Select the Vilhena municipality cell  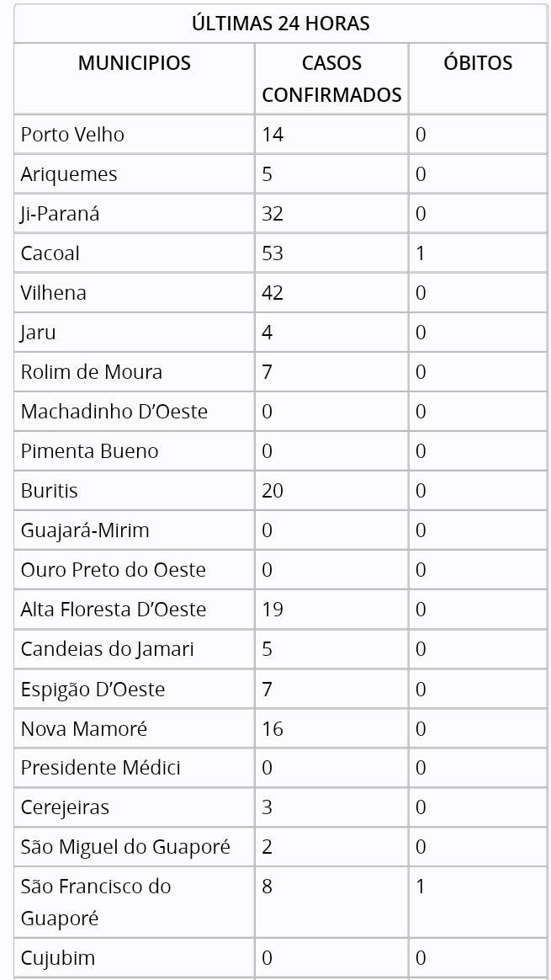(54, 293)
